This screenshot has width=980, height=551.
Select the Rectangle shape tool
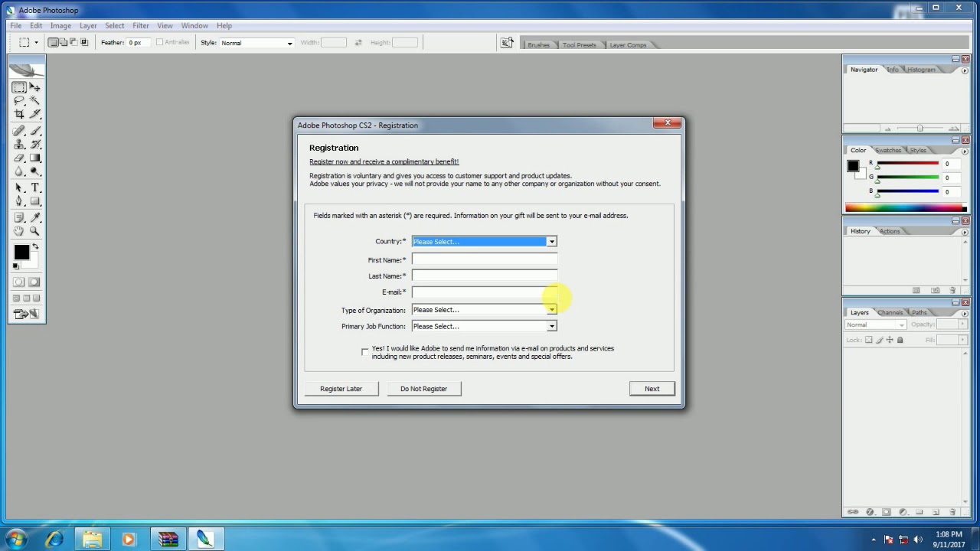click(x=34, y=201)
